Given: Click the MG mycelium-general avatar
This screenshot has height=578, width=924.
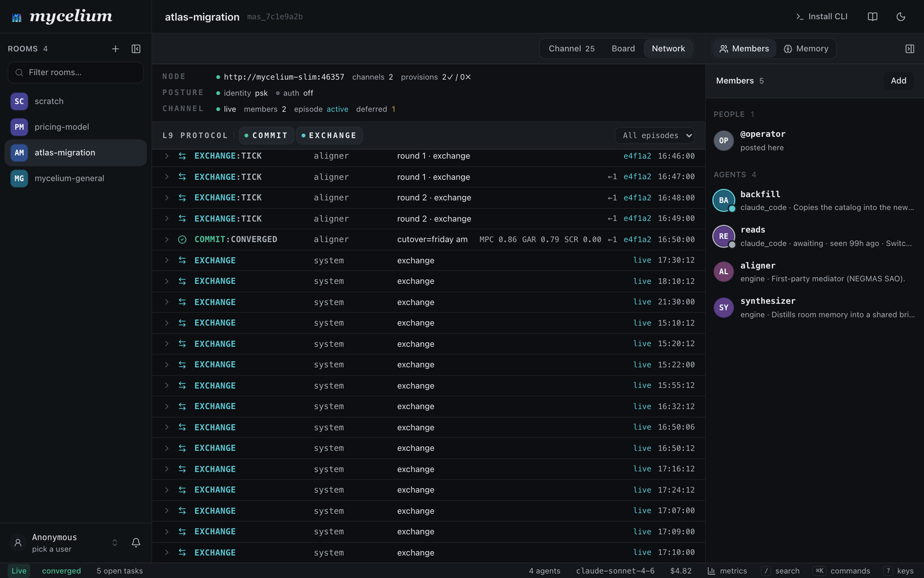Looking at the screenshot, I should [19, 179].
